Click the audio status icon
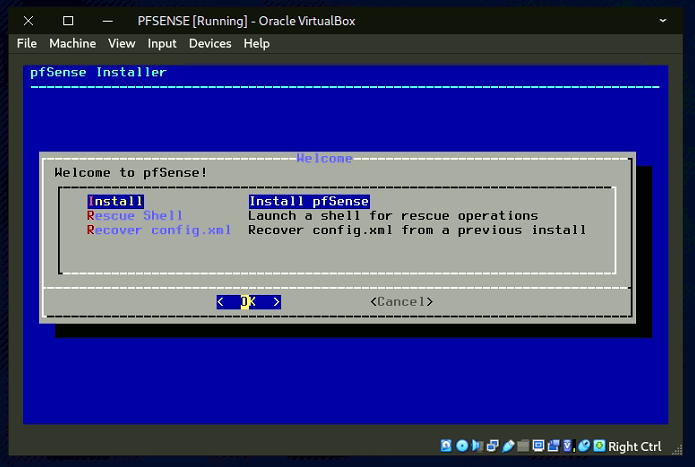 coord(477,446)
